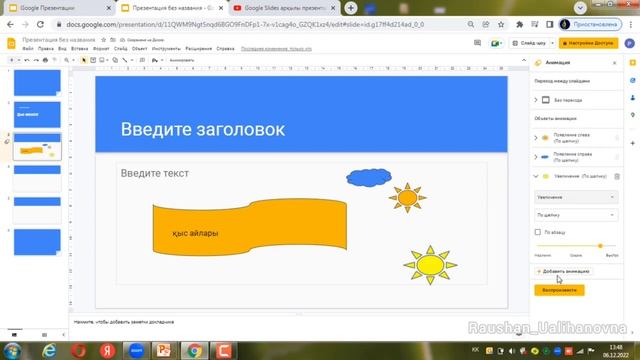Select the first slide thumbnail
Screen dimensions: 640x360
pos(37,83)
